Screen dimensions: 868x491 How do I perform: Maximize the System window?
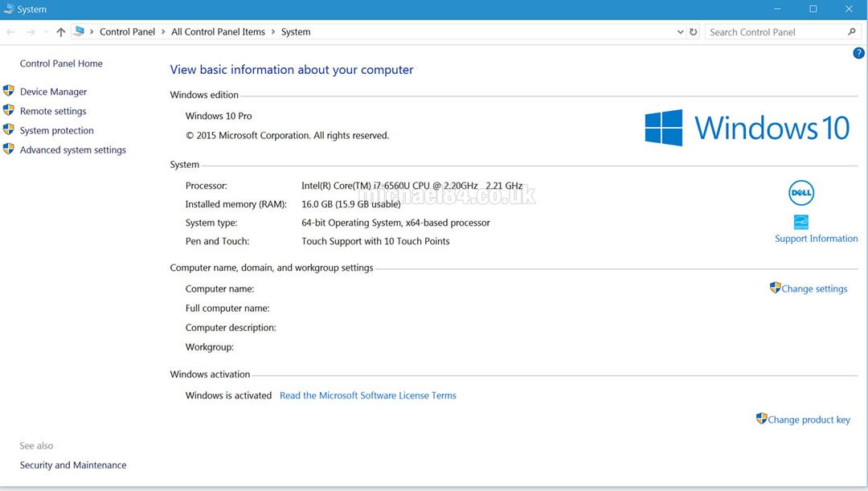click(x=813, y=9)
